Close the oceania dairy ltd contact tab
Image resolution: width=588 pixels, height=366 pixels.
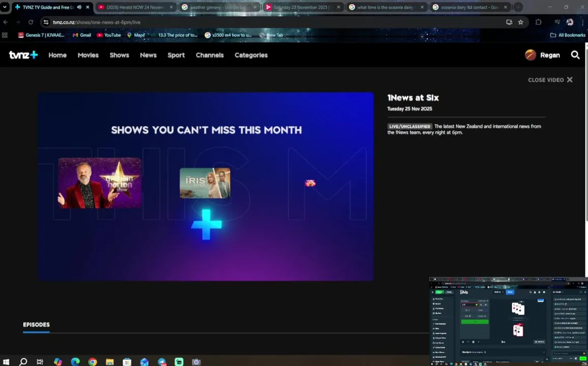[x=506, y=7]
